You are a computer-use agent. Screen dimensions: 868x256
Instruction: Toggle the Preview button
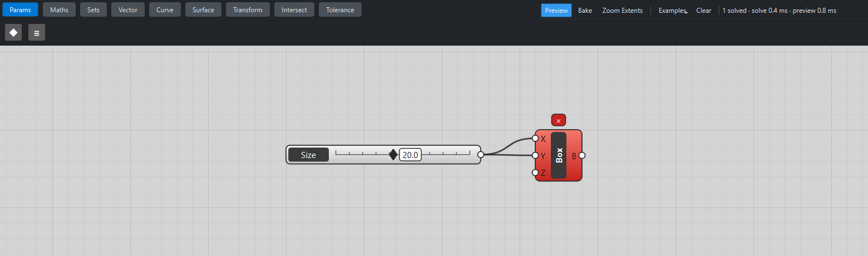click(x=556, y=10)
